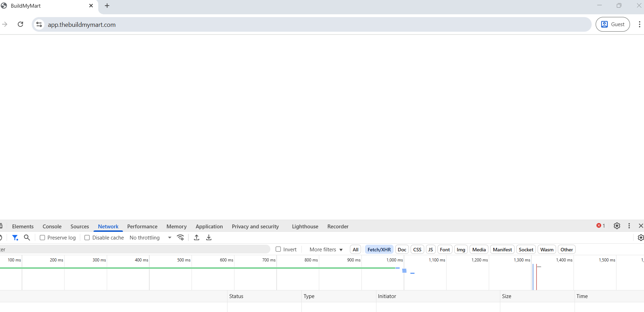Reload the BuildMyMart page
The width and height of the screenshot is (644, 312).
tap(21, 24)
